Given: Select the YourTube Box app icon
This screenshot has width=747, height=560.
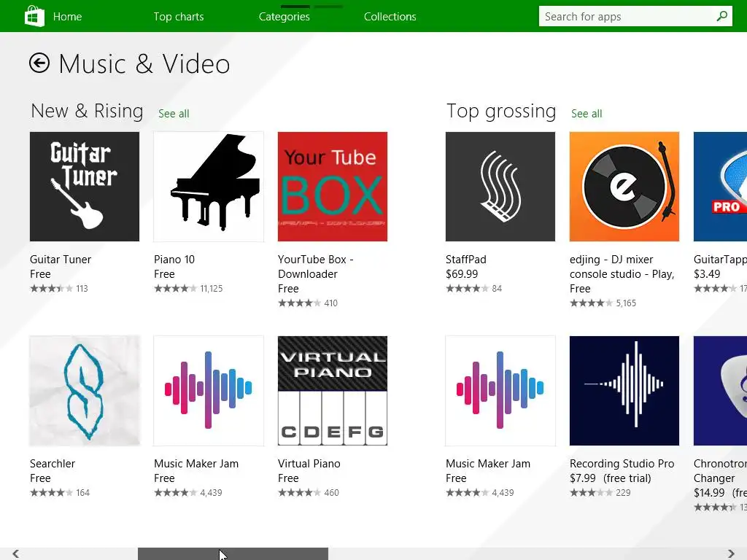Looking at the screenshot, I should pyautogui.click(x=333, y=187).
